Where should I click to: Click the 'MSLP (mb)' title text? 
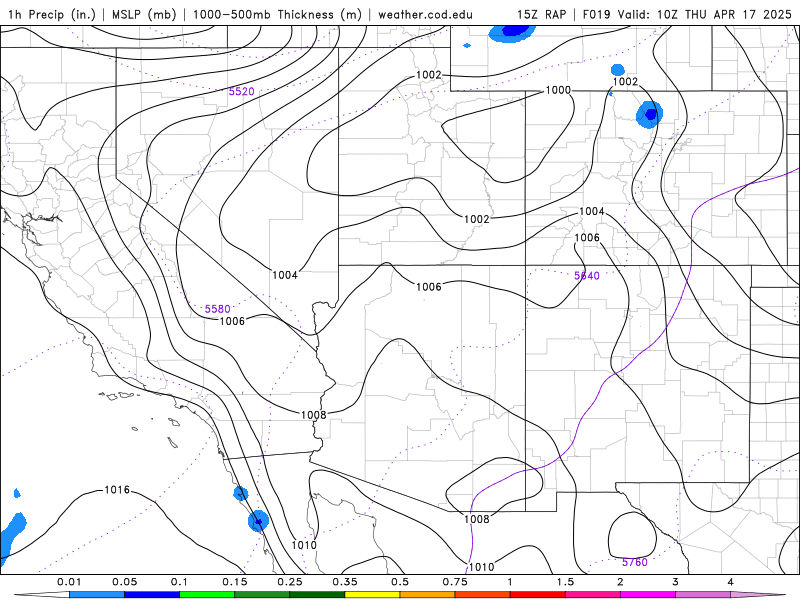[x=144, y=14]
